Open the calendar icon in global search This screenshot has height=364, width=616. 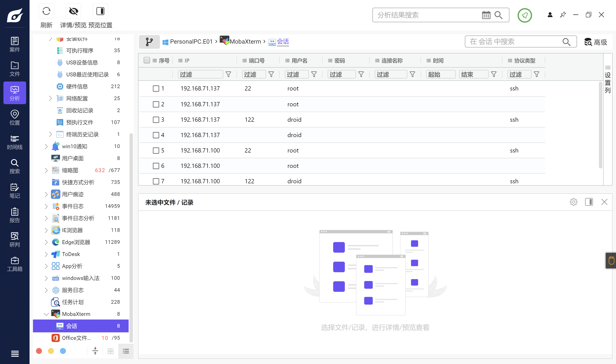click(x=486, y=15)
